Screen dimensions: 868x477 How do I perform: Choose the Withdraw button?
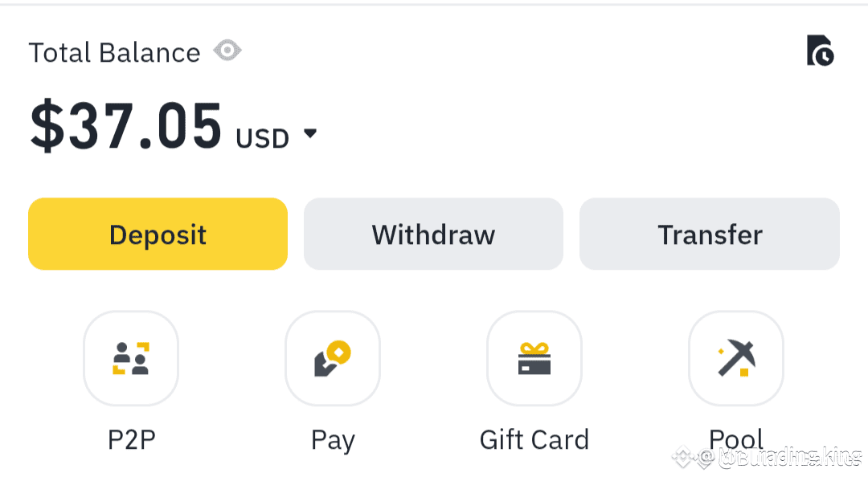point(433,234)
